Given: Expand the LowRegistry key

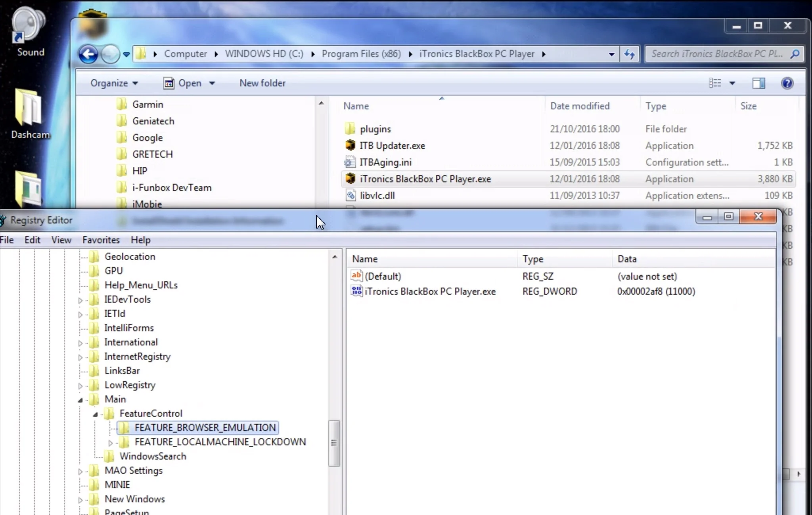Looking at the screenshot, I should coord(80,386).
